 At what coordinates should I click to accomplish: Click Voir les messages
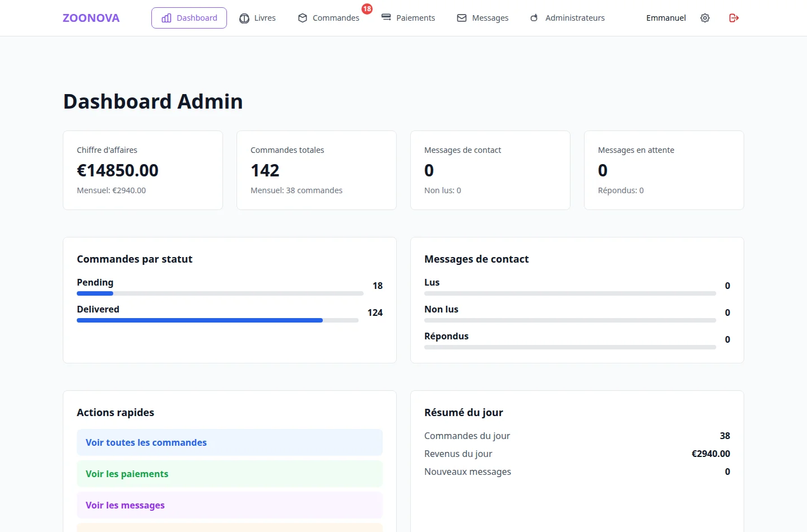point(230,505)
